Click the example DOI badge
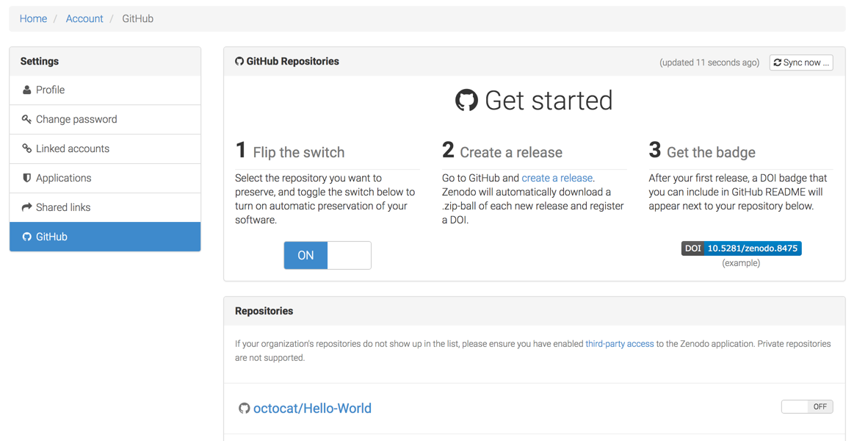 pyautogui.click(x=741, y=248)
